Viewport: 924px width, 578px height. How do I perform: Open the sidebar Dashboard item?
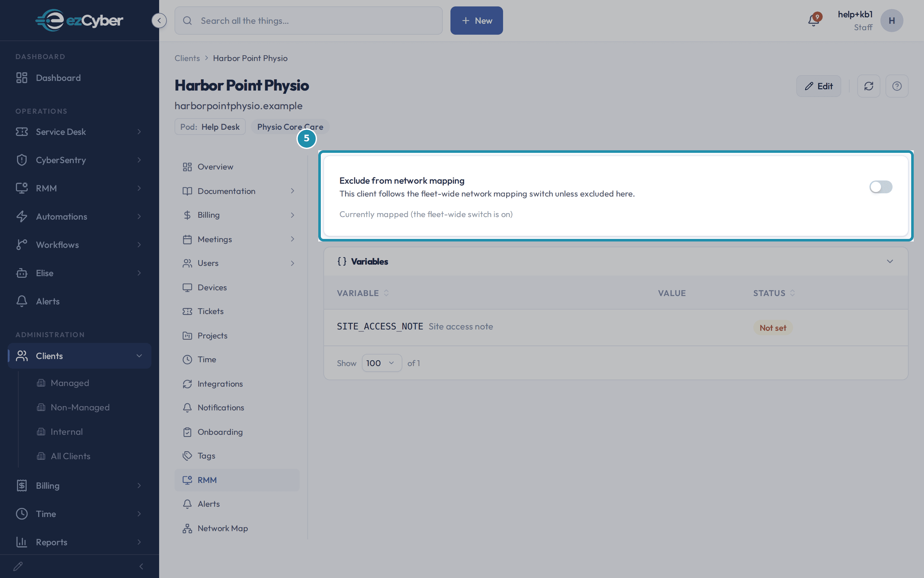[x=80, y=78]
